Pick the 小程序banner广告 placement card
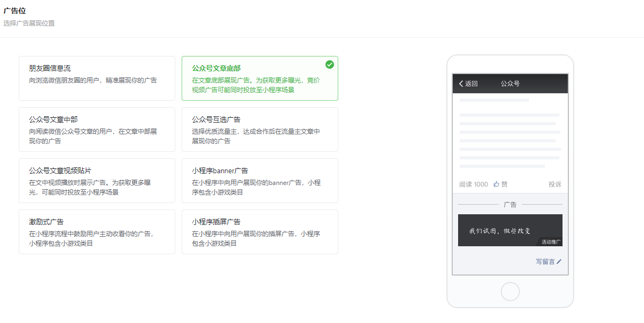Screen dimensions: 644x323 [259, 181]
